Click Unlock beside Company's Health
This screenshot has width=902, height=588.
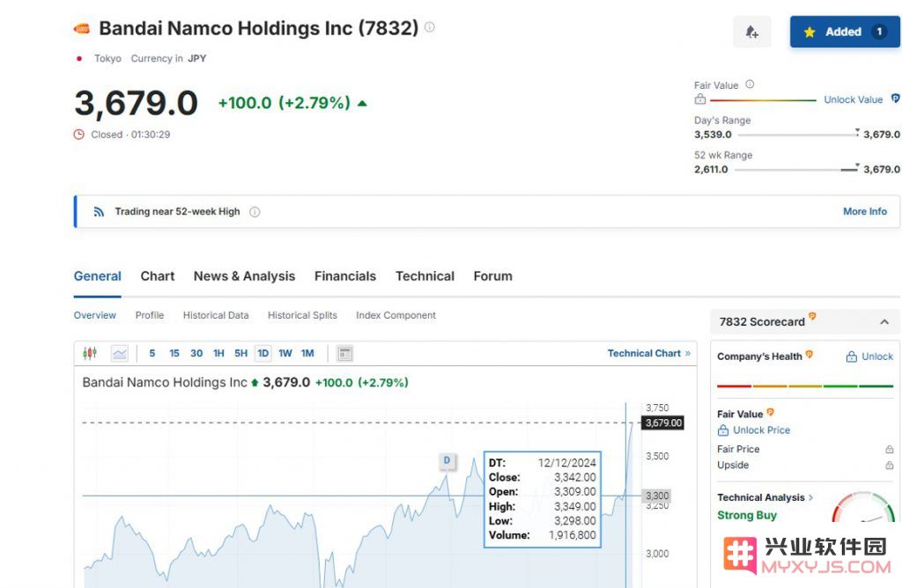click(x=877, y=357)
